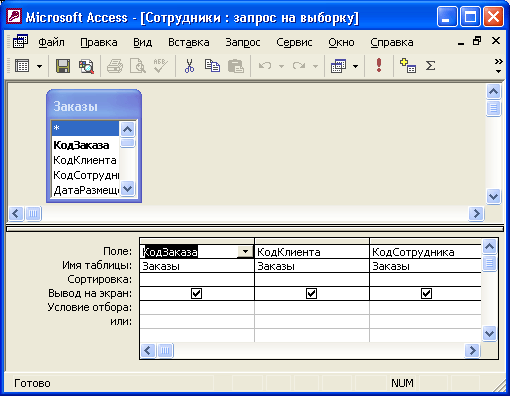Image resolution: width=510 pixels, height=396 pixels.
Task: Click upper pane horizontal scrollbar thumb
Action: coord(33,213)
